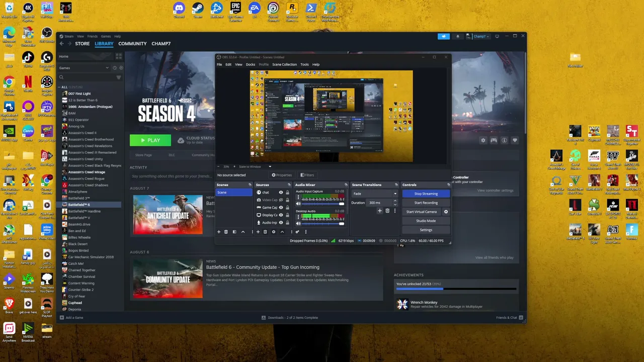Increase transition duration with up stepper
This screenshot has height=362, width=644.
tap(395, 201)
